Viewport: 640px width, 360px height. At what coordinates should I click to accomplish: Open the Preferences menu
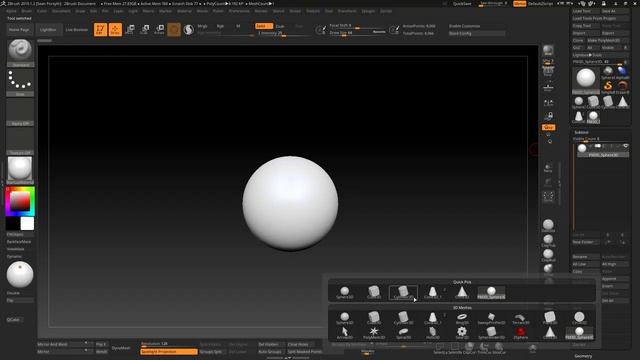coord(239,11)
